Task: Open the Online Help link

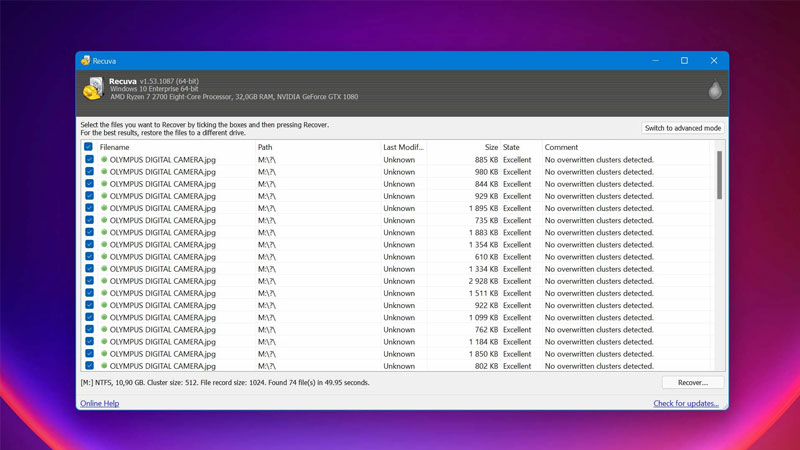Action: 99,403
